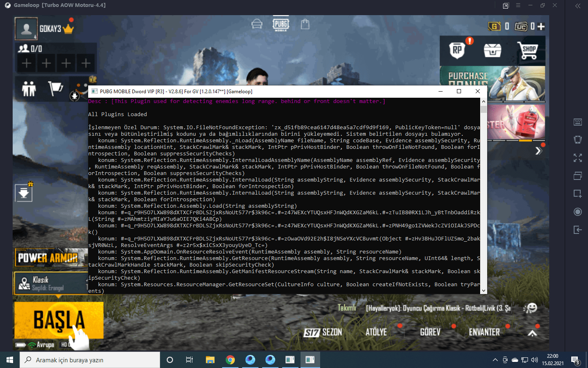
Task: Start match with BAŞLA button
Action: [x=59, y=320]
